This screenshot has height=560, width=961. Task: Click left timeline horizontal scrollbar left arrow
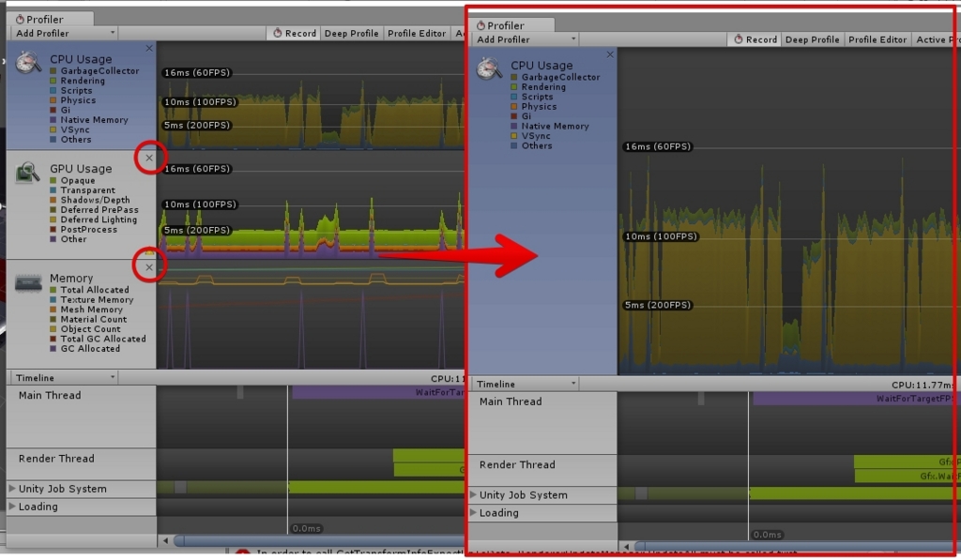165,540
